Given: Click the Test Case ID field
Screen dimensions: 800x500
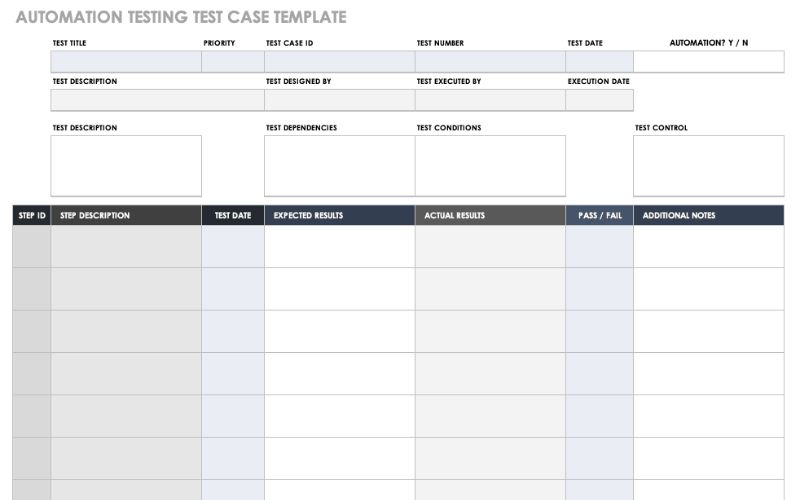Looking at the screenshot, I should pos(339,62).
